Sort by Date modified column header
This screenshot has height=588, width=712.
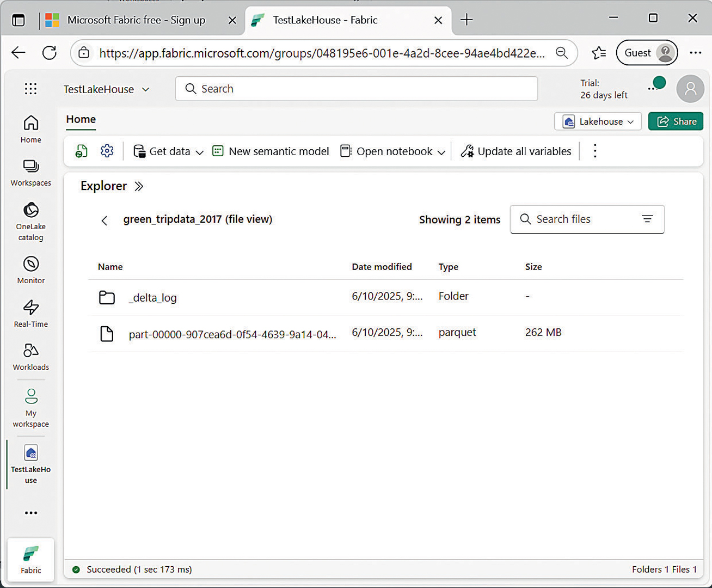click(x=382, y=267)
